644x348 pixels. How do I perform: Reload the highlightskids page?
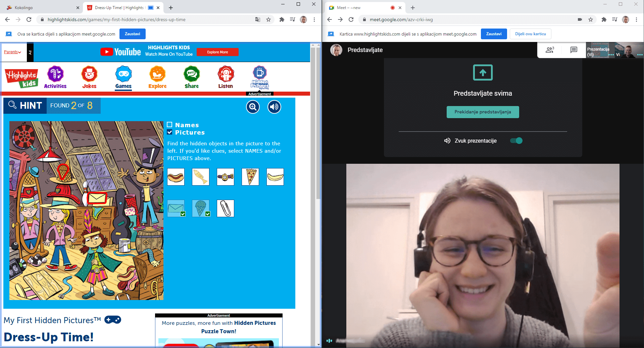coord(29,19)
